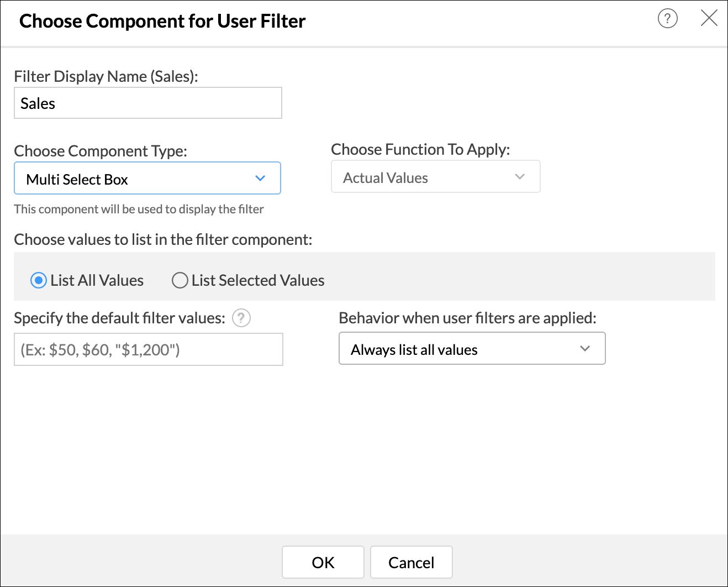Screen dimensions: 728x587
Task: Open the behavior when user filters dropdown
Action: click(472, 348)
